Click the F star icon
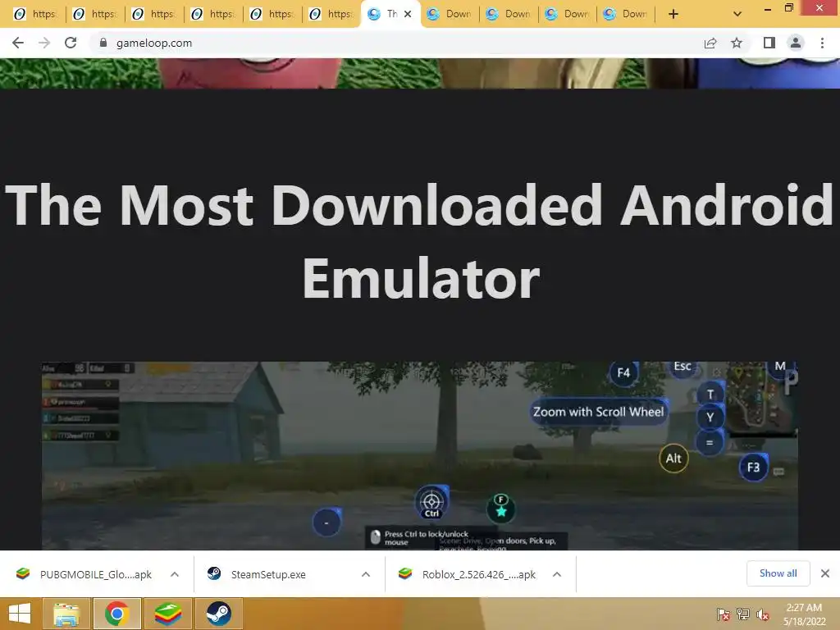The height and width of the screenshot is (630, 840). (501, 508)
